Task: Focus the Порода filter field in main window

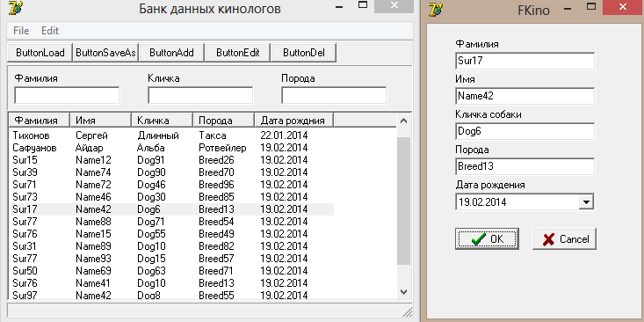Action: point(334,95)
